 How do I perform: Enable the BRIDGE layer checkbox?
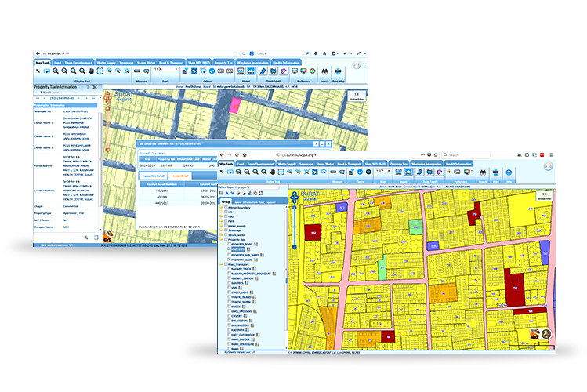(229, 307)
